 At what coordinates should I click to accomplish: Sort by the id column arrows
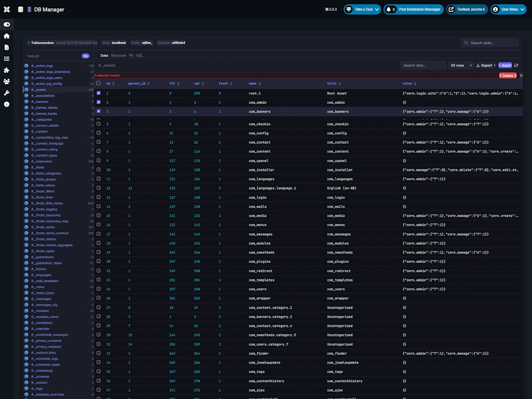pos(113,84)
